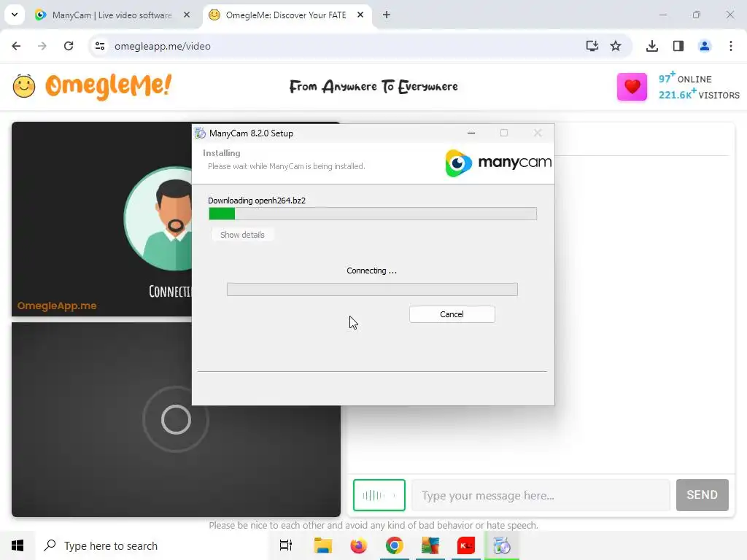Click the 97+ ONLINE counter
The height and width of the screenshot is (560, 747).
685,78
